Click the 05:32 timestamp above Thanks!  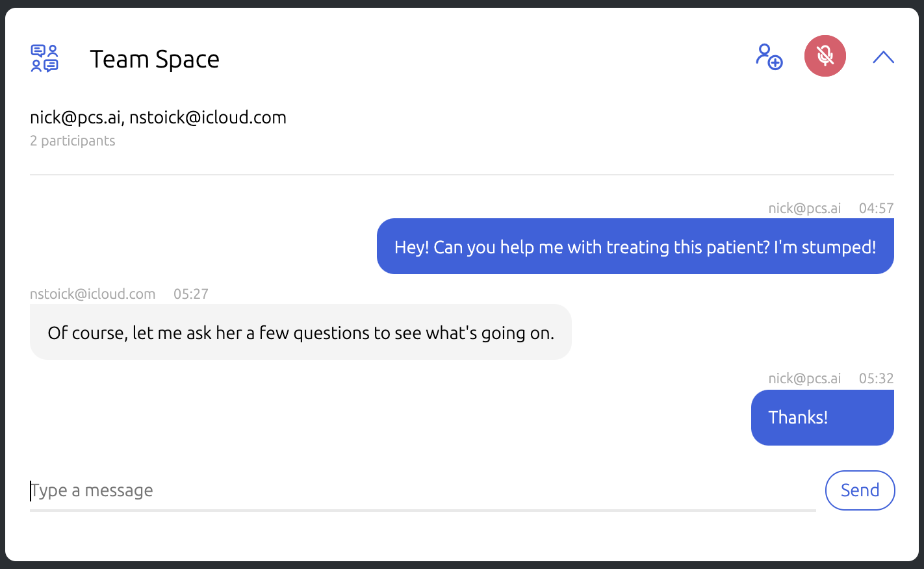coord(876,379)
